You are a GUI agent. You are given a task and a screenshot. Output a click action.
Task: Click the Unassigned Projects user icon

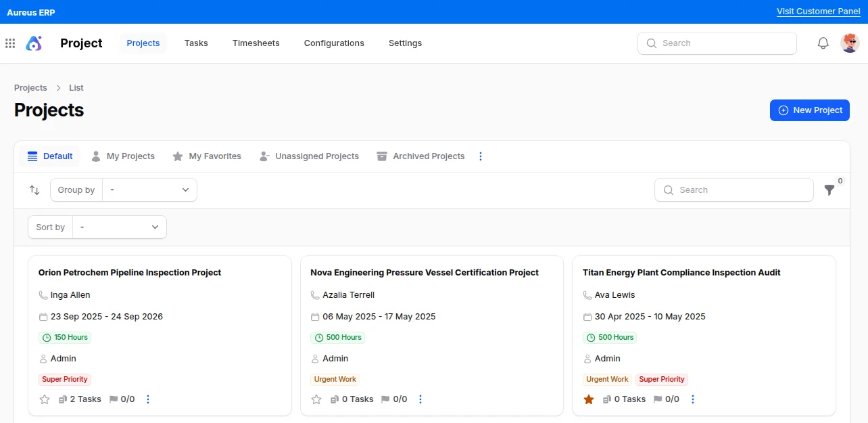(264, 156)
